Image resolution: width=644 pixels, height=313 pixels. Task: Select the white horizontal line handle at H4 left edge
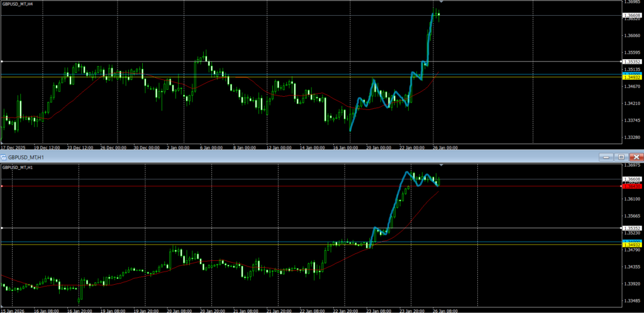(x=2, y=62)
